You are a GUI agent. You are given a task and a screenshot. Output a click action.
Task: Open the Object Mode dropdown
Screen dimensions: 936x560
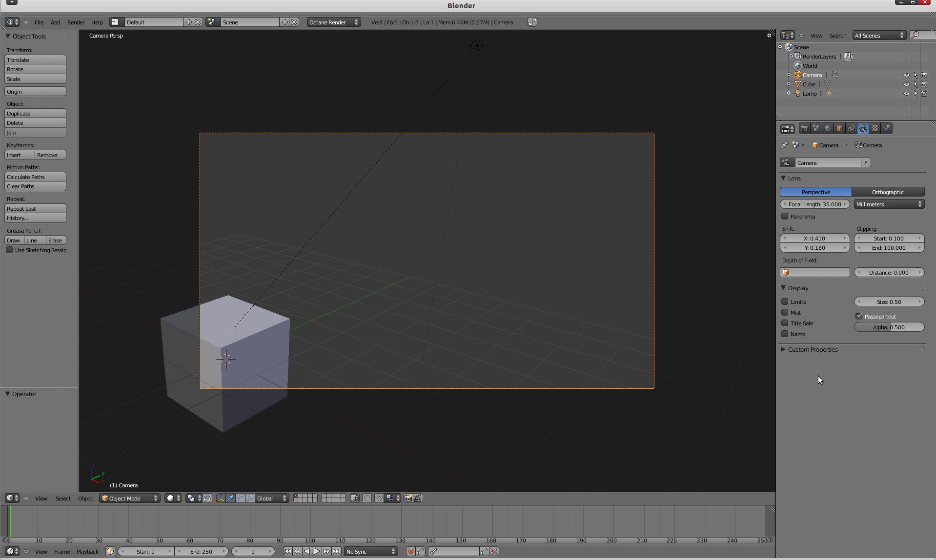pyautogui.click(x=130, y=499)
